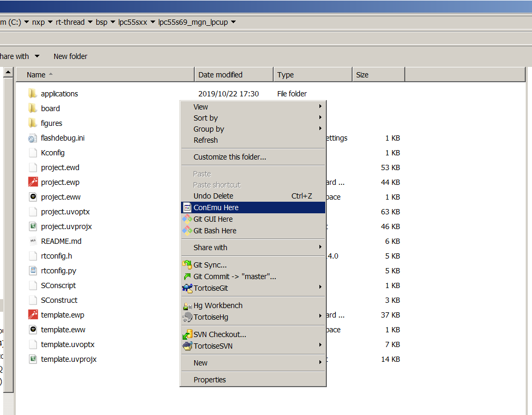Click the New folder button
This screenshot has width=532, height=415.
click(x=70, y=56)
